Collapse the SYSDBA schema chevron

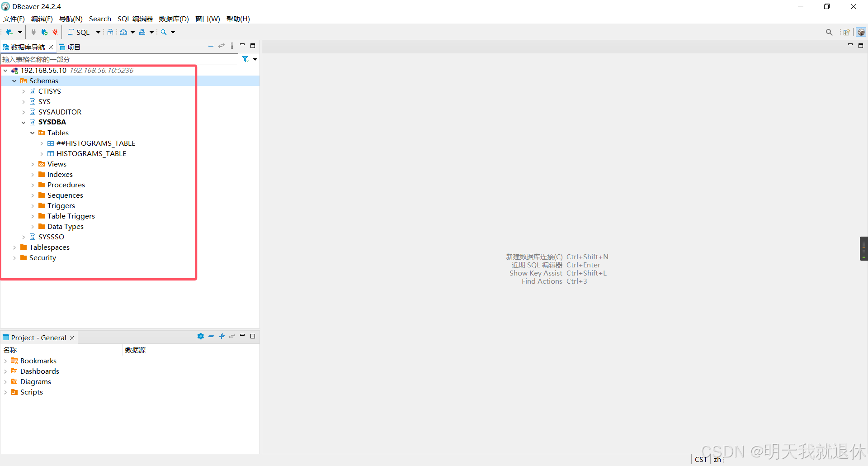(x=24, y=123)
